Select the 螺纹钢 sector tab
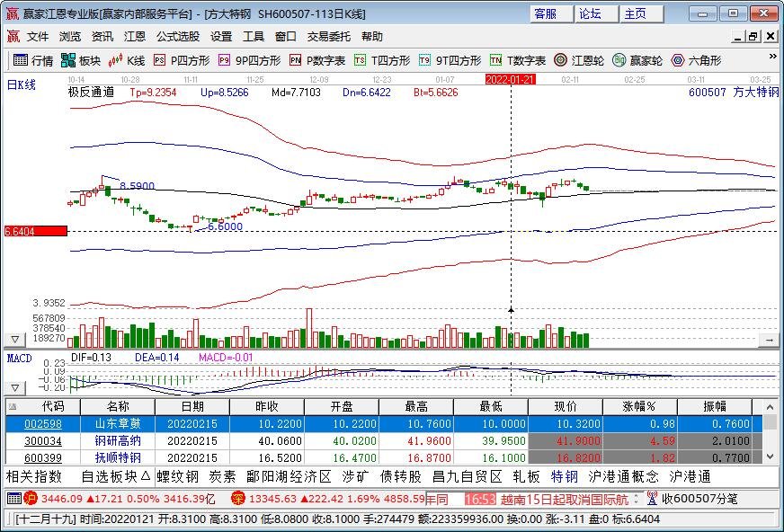Screen dimensions: 784x532 [177, 476]
